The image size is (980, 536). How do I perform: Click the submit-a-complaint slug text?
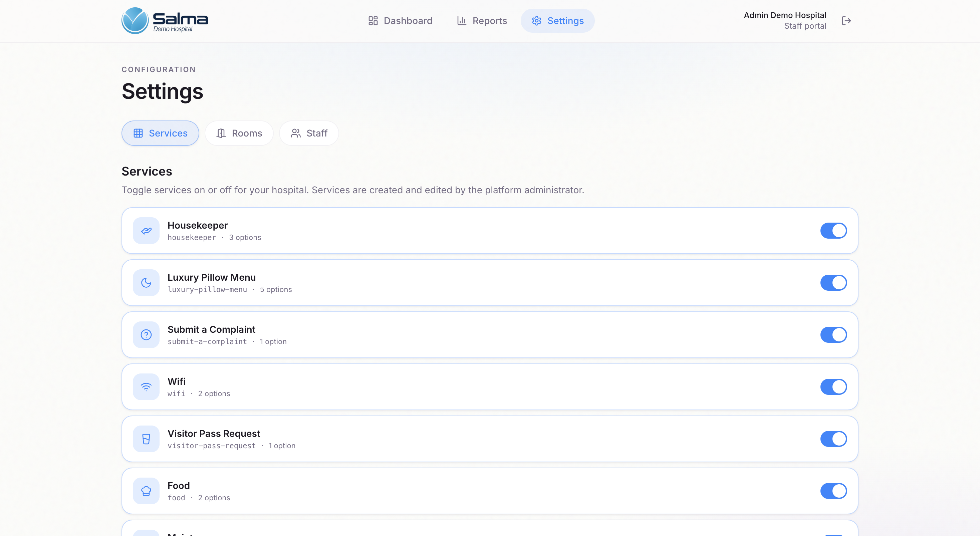coord(207,342)
